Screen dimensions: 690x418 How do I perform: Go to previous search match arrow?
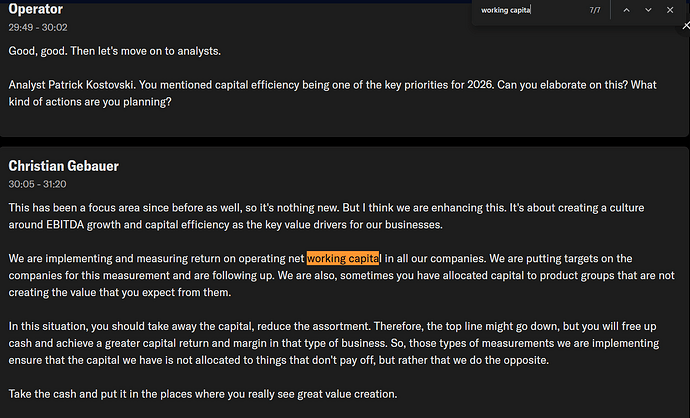[626, 10]
